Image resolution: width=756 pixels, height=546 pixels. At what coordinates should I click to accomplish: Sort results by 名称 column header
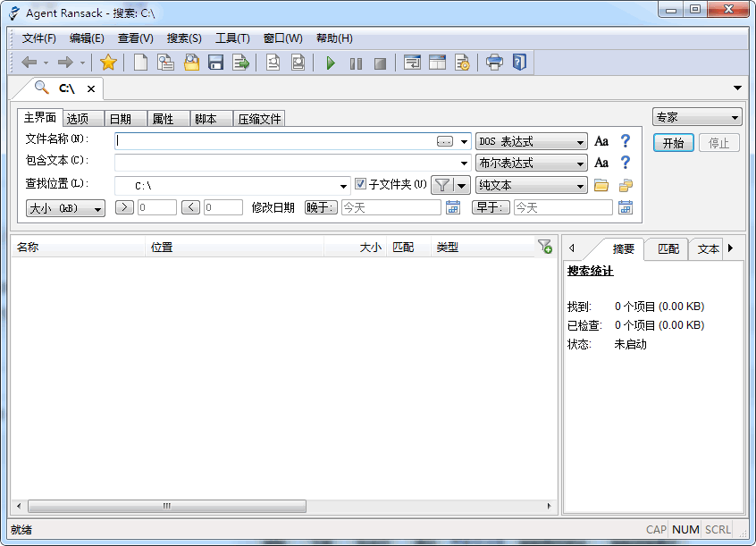78,247
